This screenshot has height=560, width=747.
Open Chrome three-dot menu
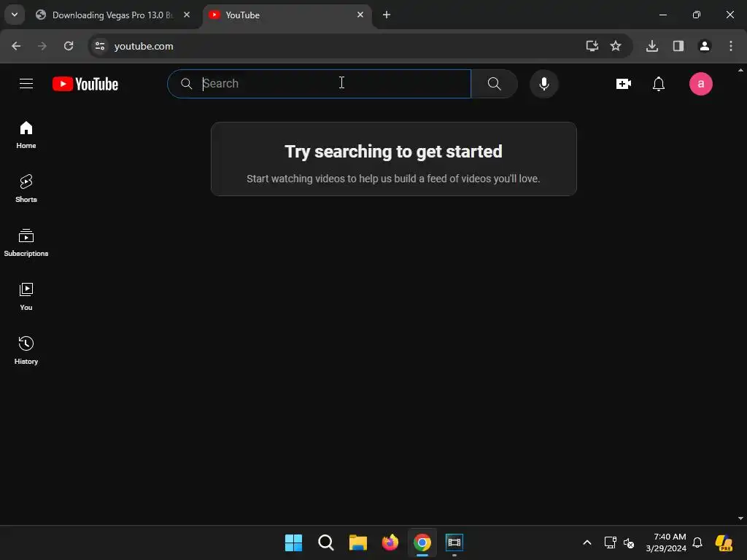click(x=730, y=46)
